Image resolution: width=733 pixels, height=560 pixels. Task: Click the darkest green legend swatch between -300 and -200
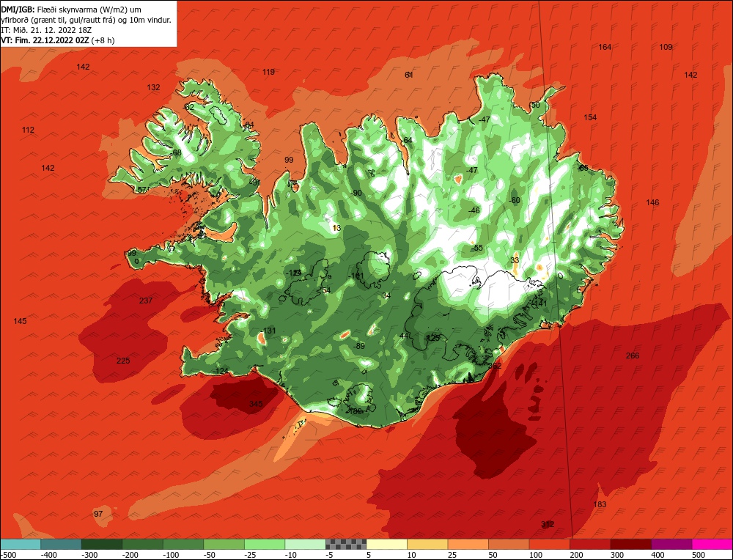(x=102, y=544)
